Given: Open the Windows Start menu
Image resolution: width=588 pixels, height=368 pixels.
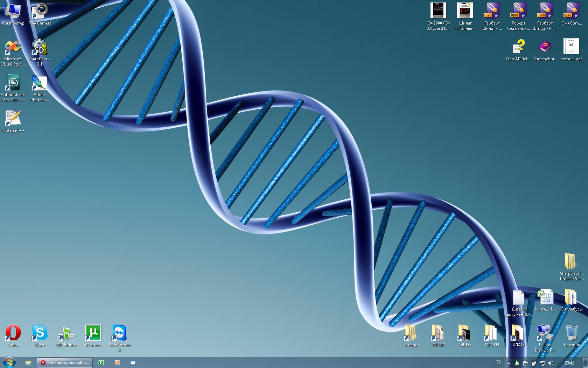Looking at the screenshot, I should pyautogui.click(x=9, y=362).
